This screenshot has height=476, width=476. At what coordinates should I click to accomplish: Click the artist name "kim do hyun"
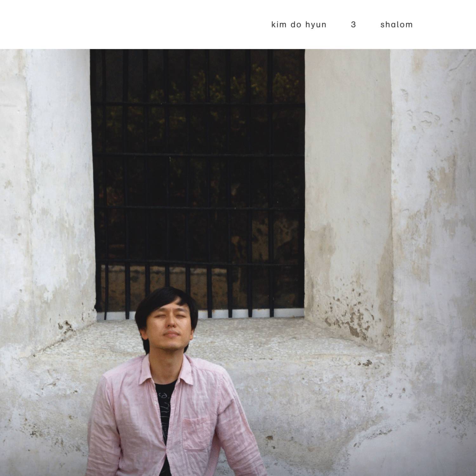pyautogui.click(x=299, y=25)
